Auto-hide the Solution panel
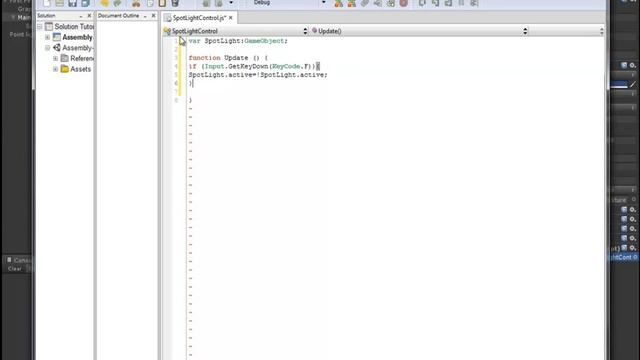The image size is (640, 360). point(81,16)
